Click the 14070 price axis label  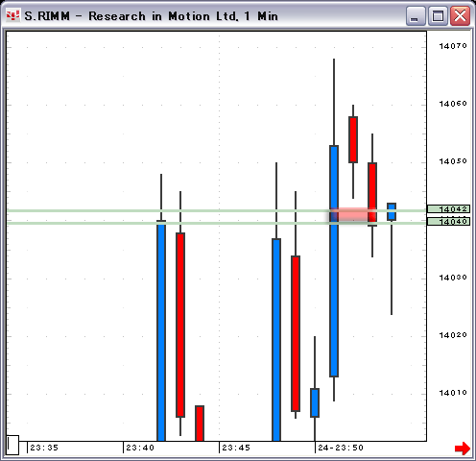pos(453,46)
